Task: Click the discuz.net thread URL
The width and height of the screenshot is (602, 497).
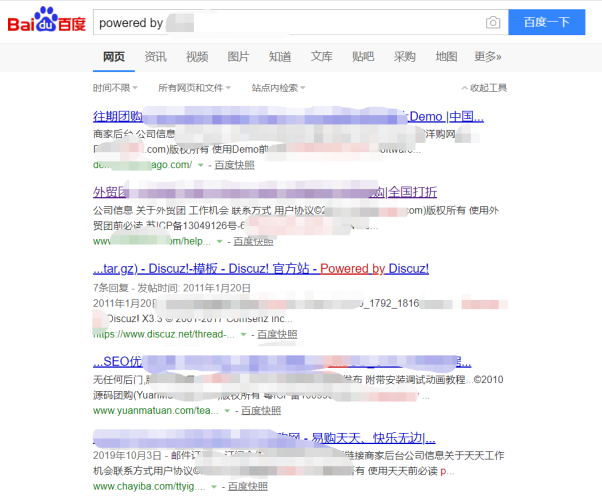Action: (164, 334)
